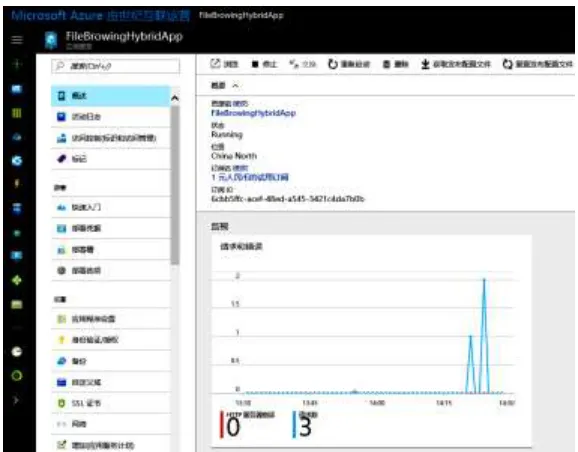
Task: Click the FileBrowingHybridApp blade header app icon
Action: (51, 41)
